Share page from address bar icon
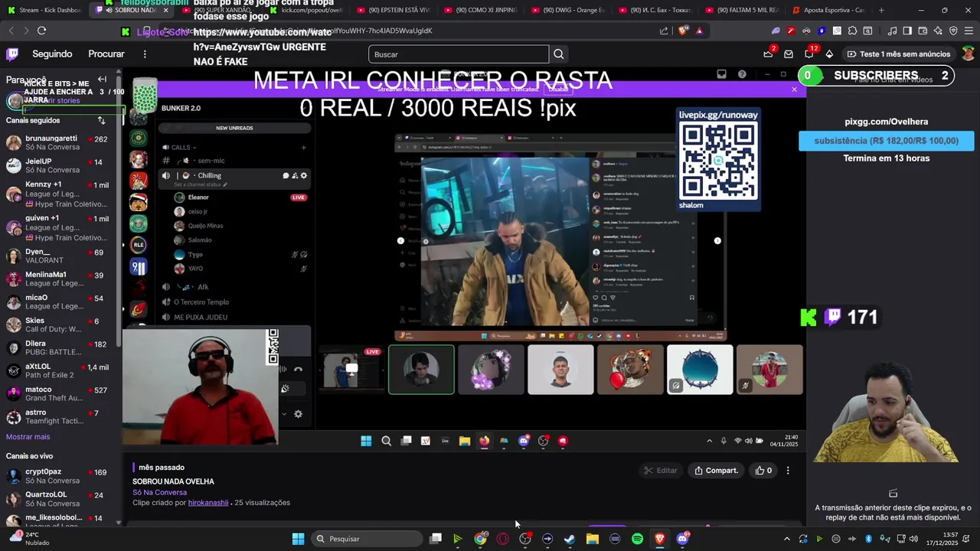Viewport: 980px width, 551px height. [x=664, y=31]
